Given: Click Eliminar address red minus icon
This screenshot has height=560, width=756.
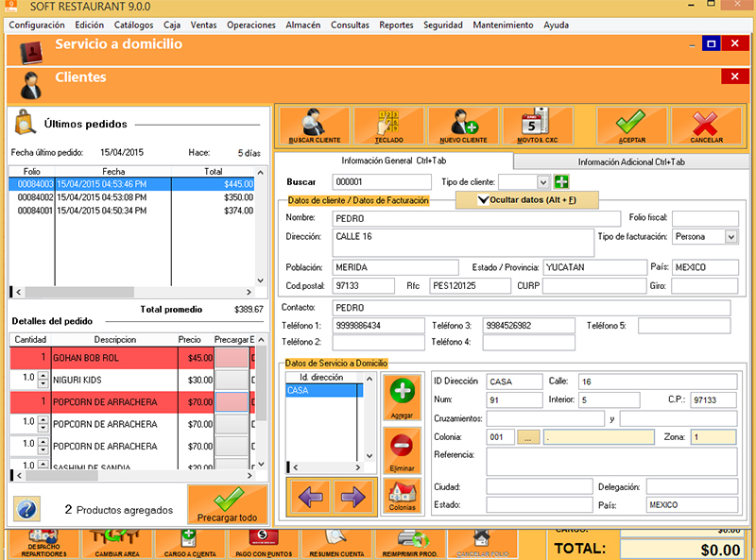Looking at the screenshot, I should 402,450.
